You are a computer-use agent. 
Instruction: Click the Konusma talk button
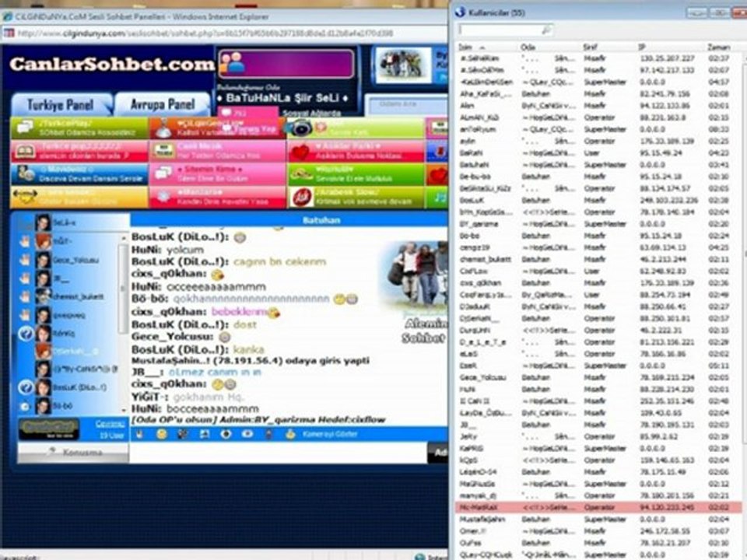pyautogui.click(x=73, y=452)
